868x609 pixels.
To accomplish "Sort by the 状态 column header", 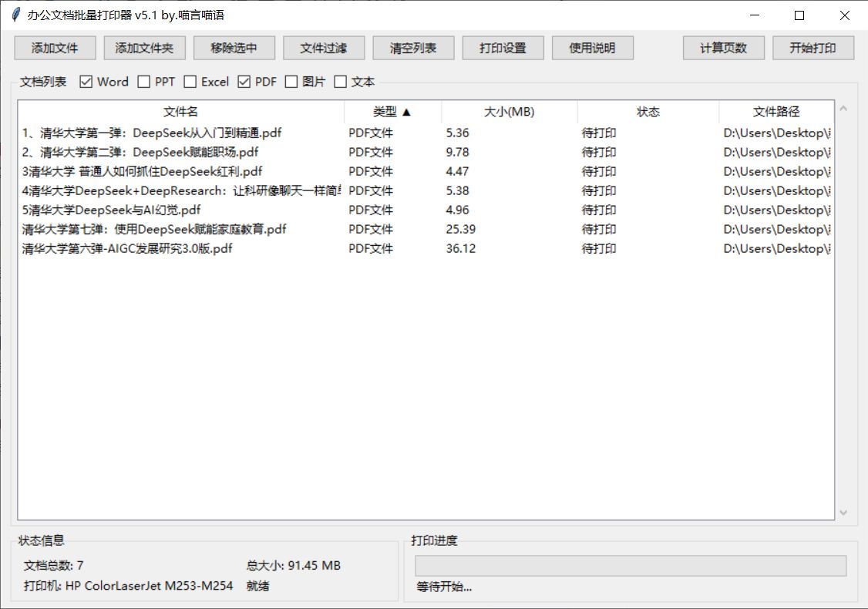I will (x=648, y=112).
